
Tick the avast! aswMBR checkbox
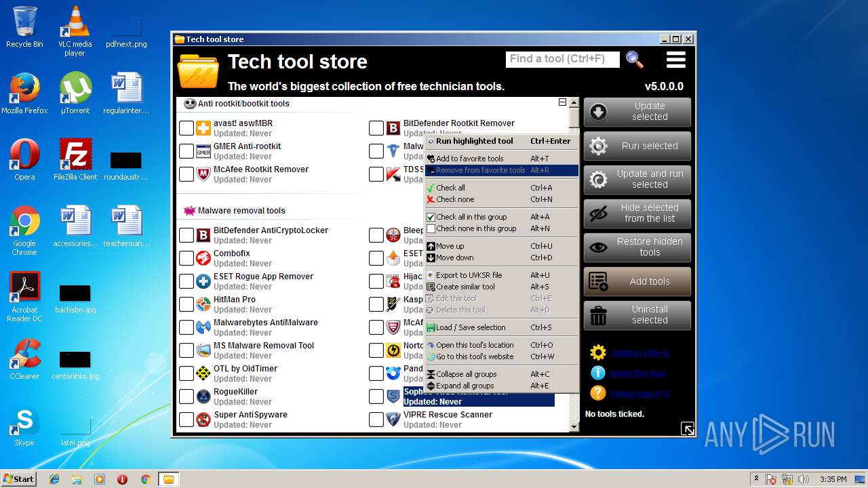186,128
